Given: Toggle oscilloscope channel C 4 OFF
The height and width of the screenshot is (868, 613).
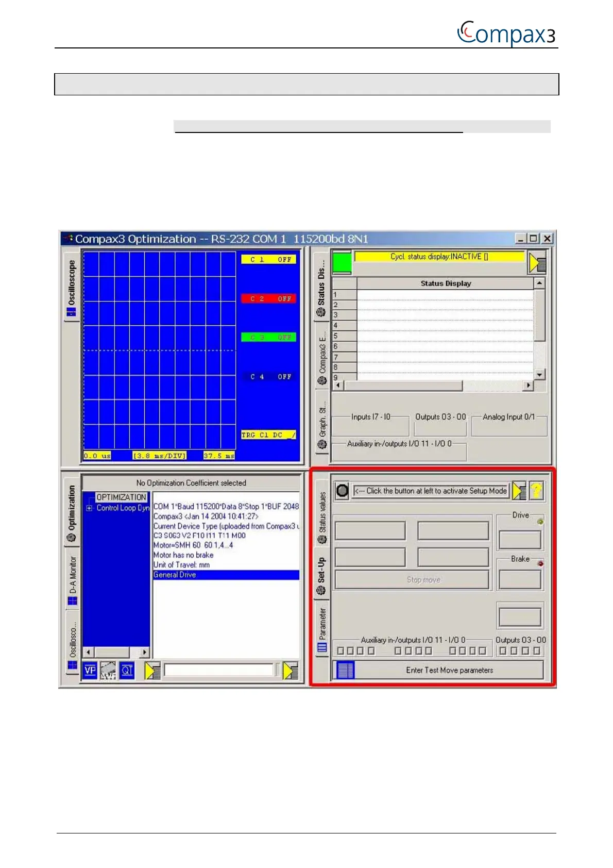Looking at the screenshot, I should 268,377.
